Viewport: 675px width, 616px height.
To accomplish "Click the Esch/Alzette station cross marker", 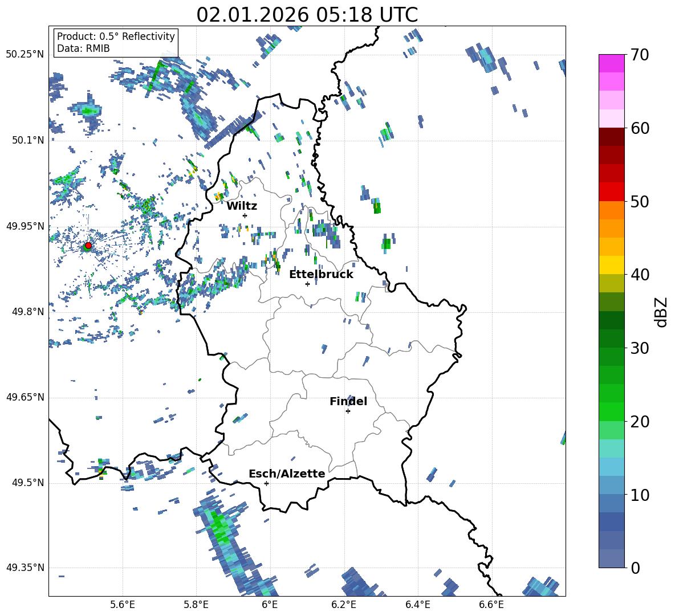I will pos(266,483).
